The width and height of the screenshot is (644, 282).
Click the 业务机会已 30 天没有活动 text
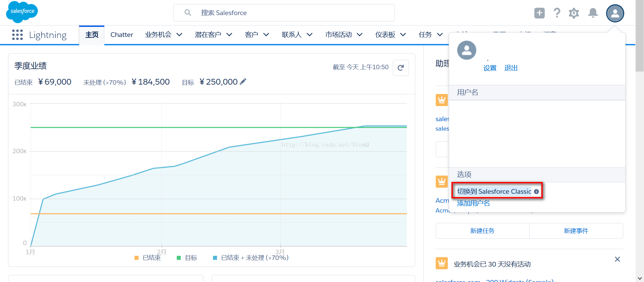pyautogui.click(x=492, y=264)
